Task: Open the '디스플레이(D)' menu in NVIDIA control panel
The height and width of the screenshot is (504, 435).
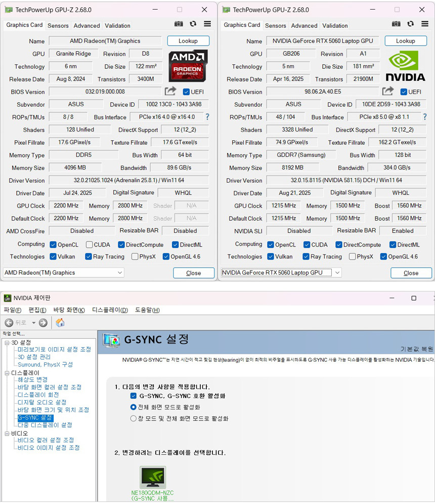Action: 110,310
